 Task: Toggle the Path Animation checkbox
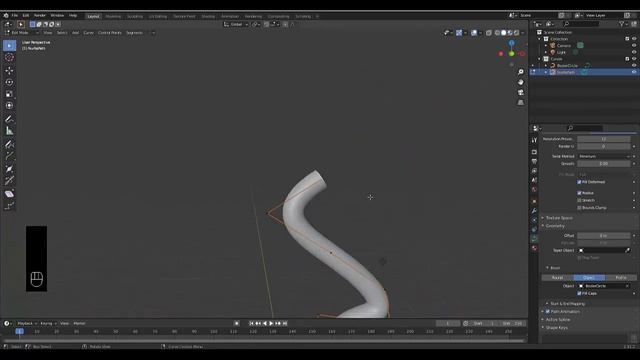point(548,311)
